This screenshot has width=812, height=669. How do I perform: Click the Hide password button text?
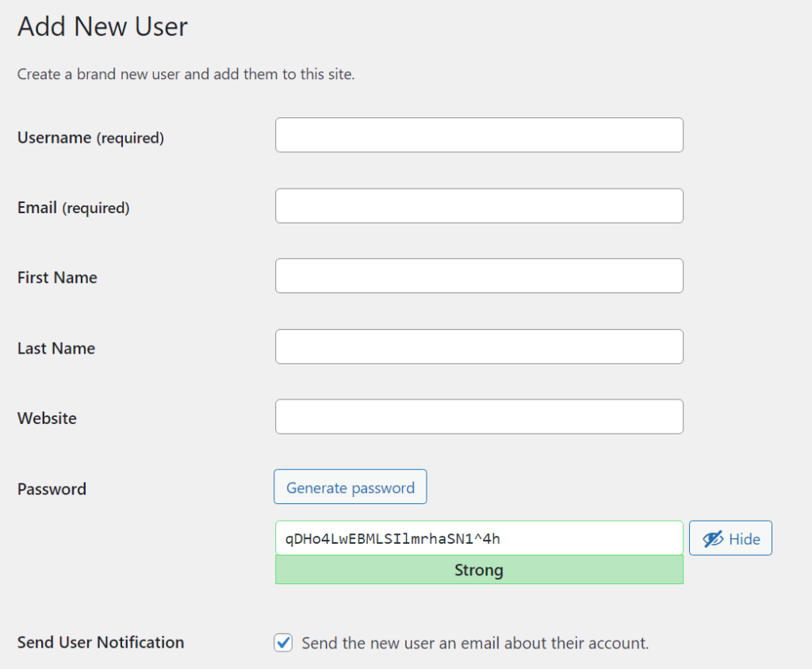(745, 539)
